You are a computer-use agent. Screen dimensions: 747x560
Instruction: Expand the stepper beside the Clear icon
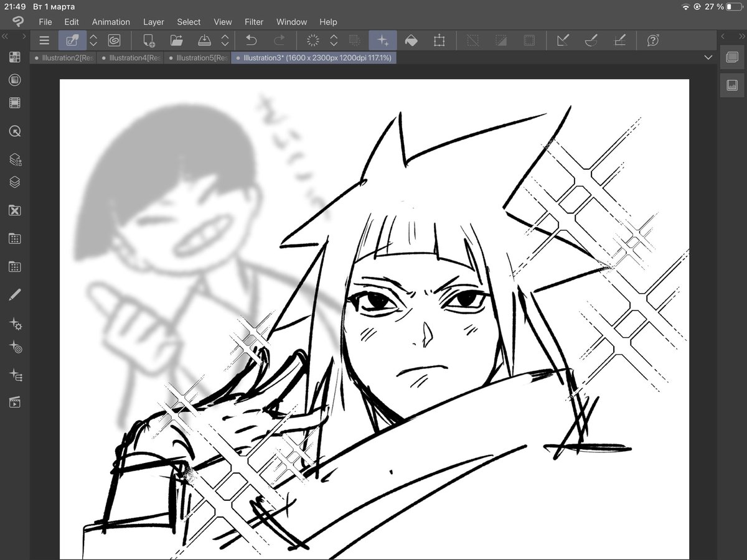(334, 40)
